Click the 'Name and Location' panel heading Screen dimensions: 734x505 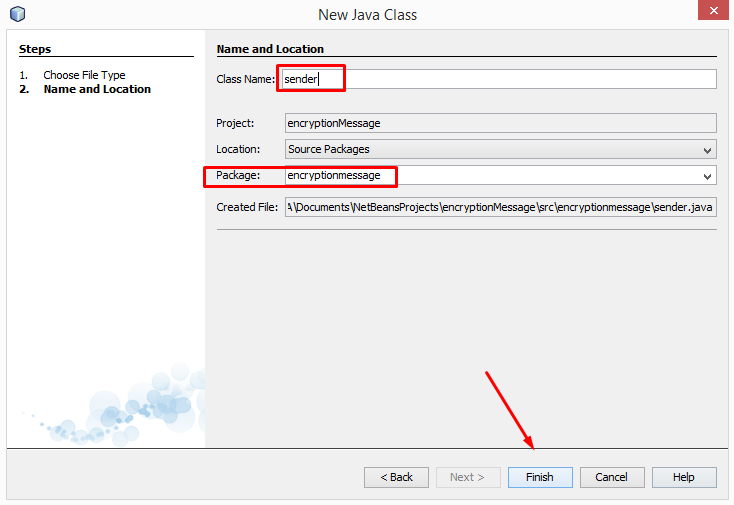coord(270,49)
